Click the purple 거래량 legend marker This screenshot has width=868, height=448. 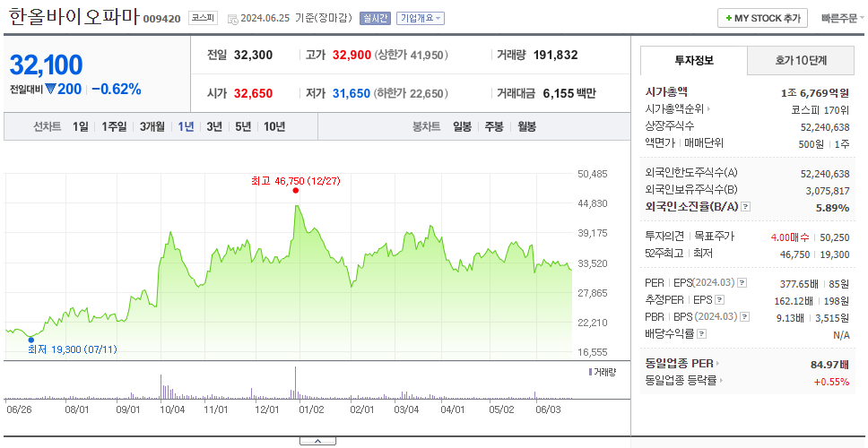pos(590,372)
